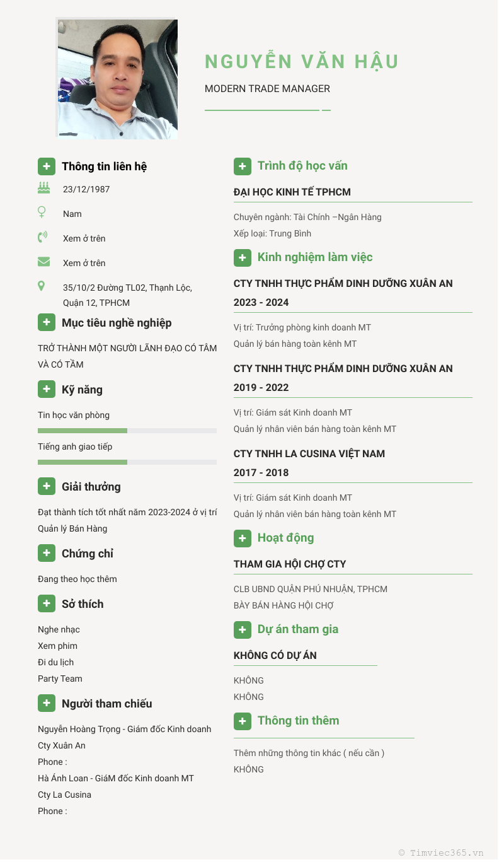504x862 pixels.
Task: Click plus icon beside Thông tin liên hệ
Action: coord(47,166)
